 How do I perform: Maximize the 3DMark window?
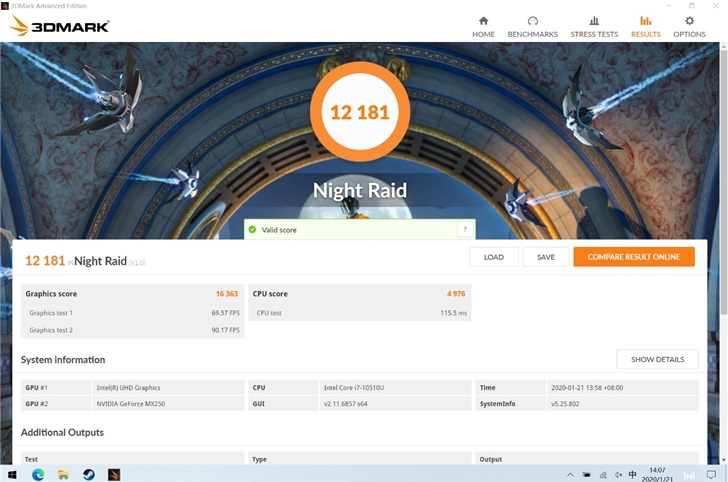(692, 6)
